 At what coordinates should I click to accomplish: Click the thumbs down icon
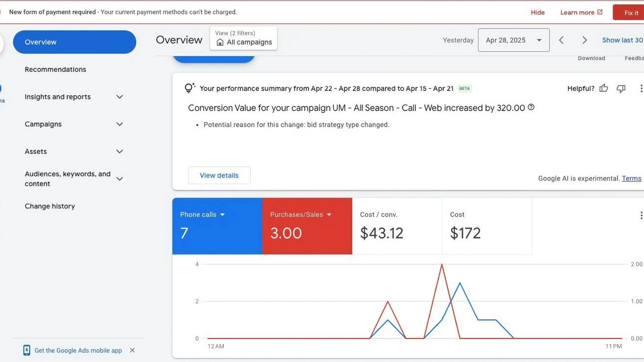pos(621,88)
